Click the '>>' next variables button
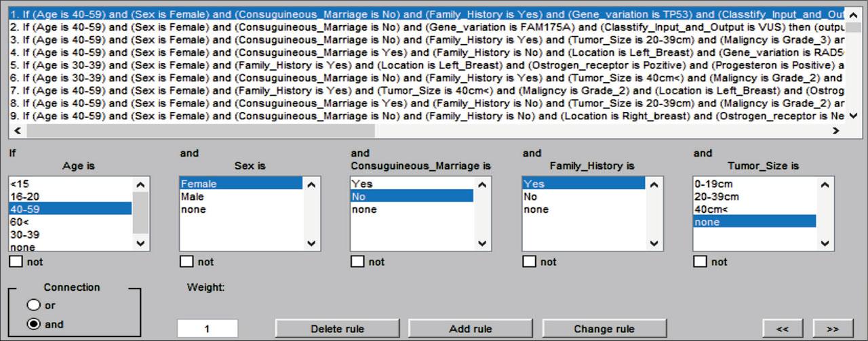 pos(832,329)
